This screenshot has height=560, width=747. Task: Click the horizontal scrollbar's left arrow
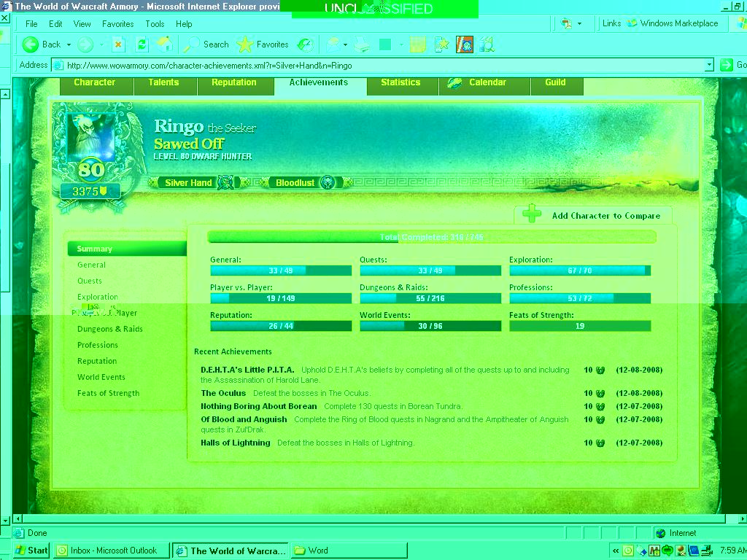18,518
